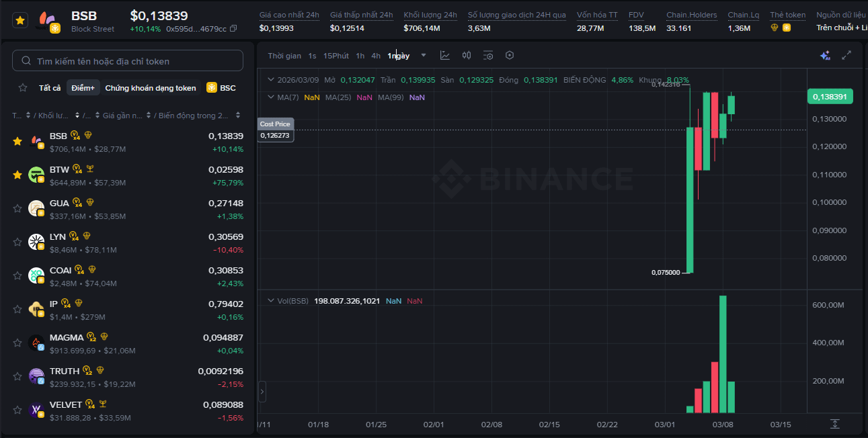Viewport: 868px width, 438px height.
Task: Click the search magnifier icon
Action: pos(26,61)
